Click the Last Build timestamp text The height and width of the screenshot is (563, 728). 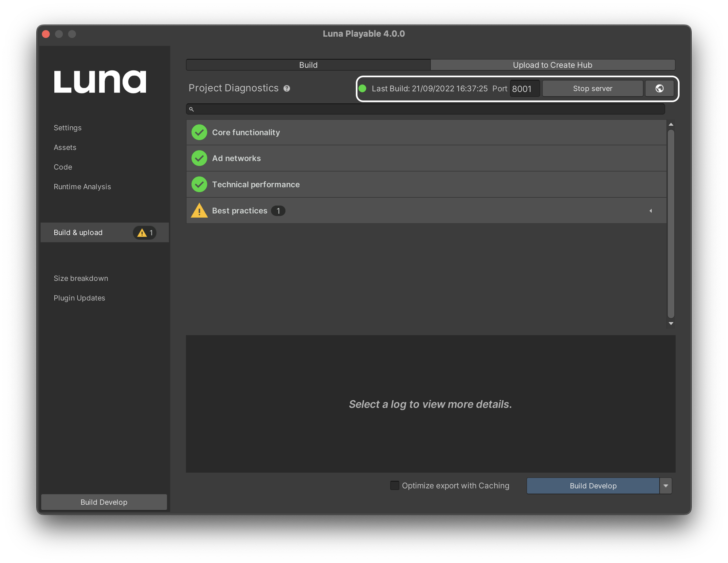click(430, 89)
